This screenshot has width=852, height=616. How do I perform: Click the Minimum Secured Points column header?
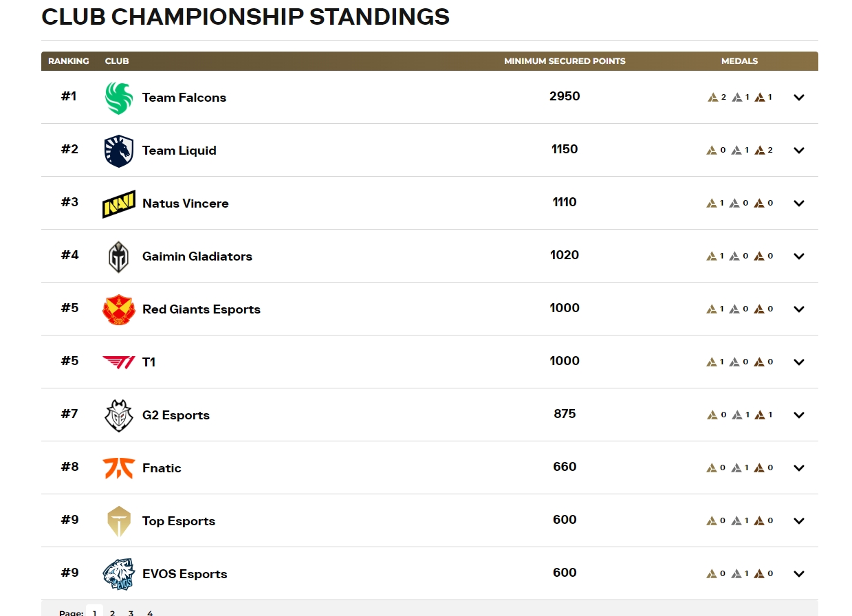click(565, 61)
